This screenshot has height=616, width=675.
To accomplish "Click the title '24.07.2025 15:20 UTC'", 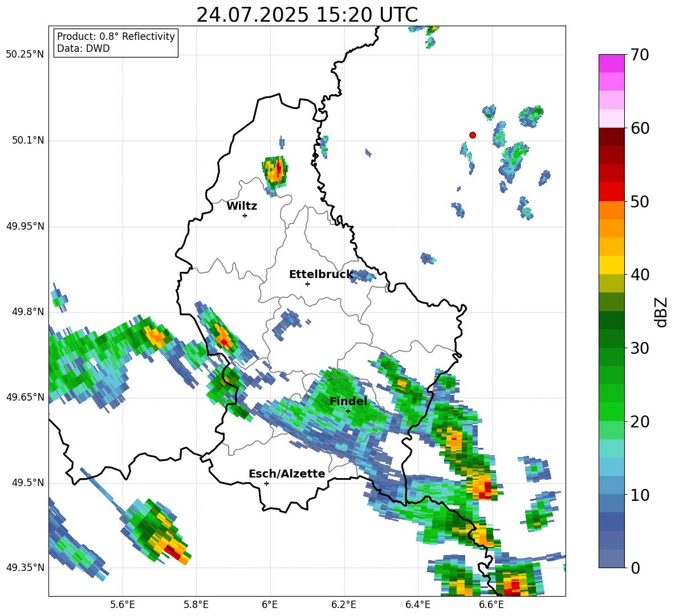I will coord(307,15).
